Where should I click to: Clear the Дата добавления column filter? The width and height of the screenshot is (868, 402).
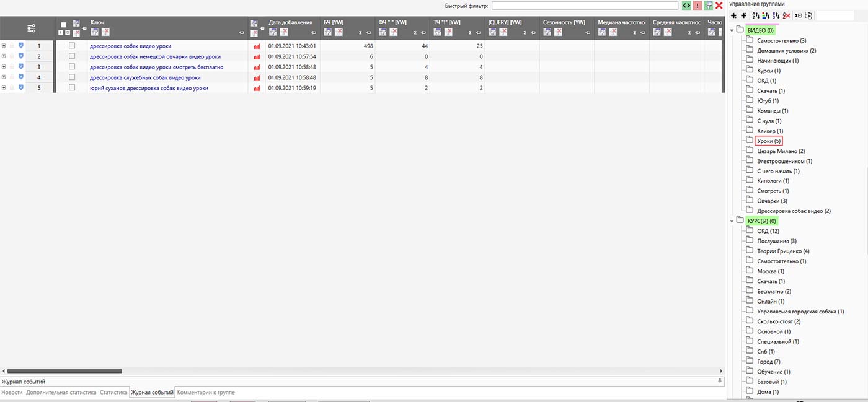tap(284, 32)
